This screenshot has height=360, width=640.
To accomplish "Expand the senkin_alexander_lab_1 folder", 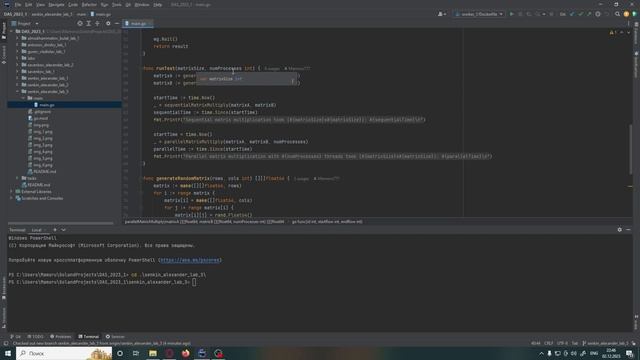I will pos(17,78).
